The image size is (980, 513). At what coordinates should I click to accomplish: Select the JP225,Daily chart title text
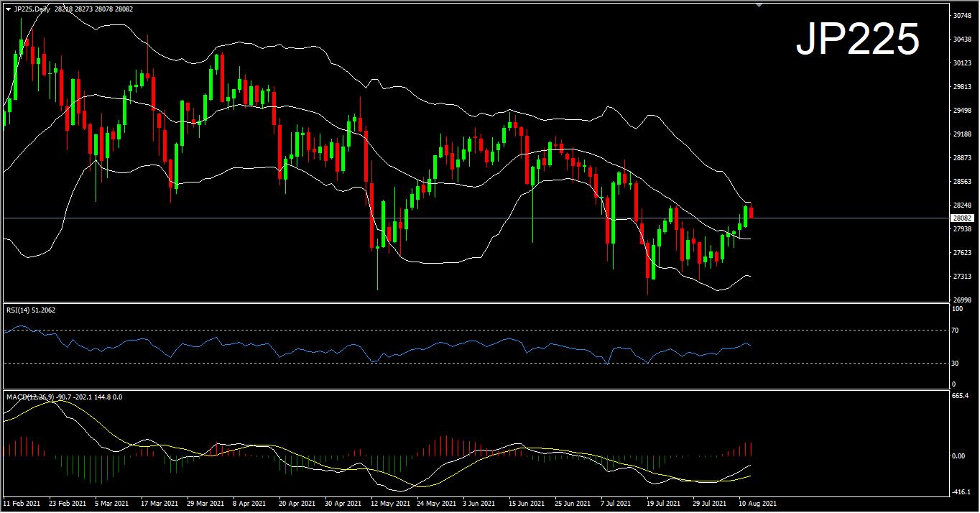tap(32, 9)
